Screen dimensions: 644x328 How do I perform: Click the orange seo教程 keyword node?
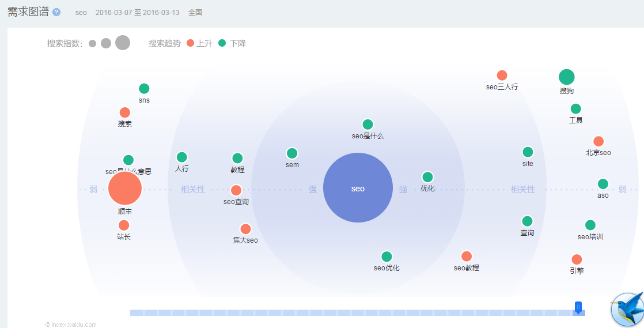467,257
